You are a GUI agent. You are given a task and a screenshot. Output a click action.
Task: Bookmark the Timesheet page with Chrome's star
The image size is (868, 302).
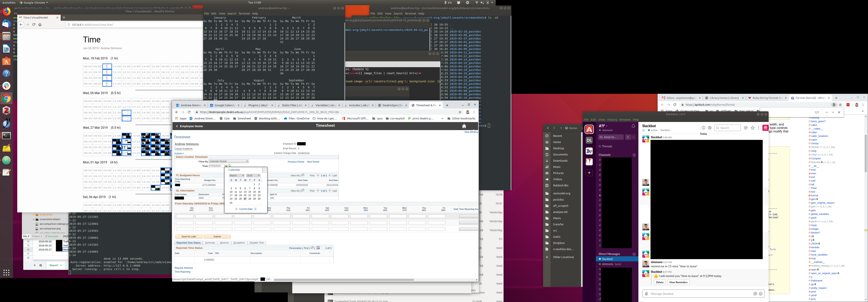point(460,112)
